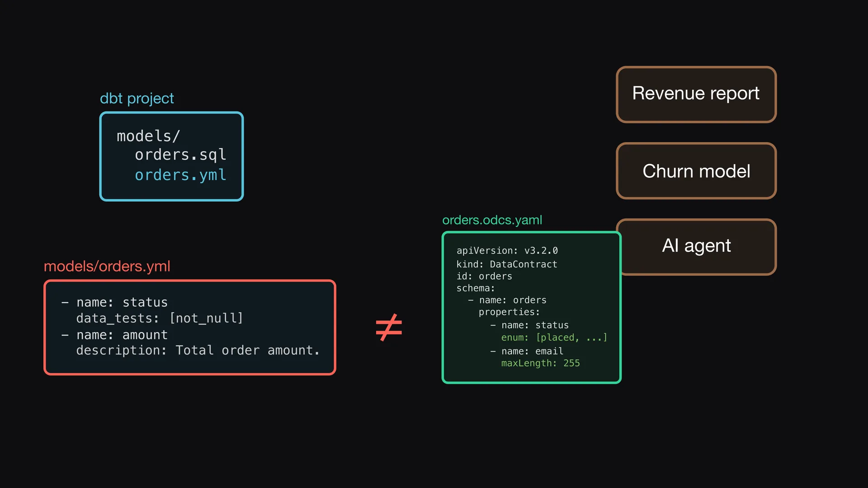Click the '- name: amount' line
The width and height of the screenshot is (868, 488).
(114, 335)
